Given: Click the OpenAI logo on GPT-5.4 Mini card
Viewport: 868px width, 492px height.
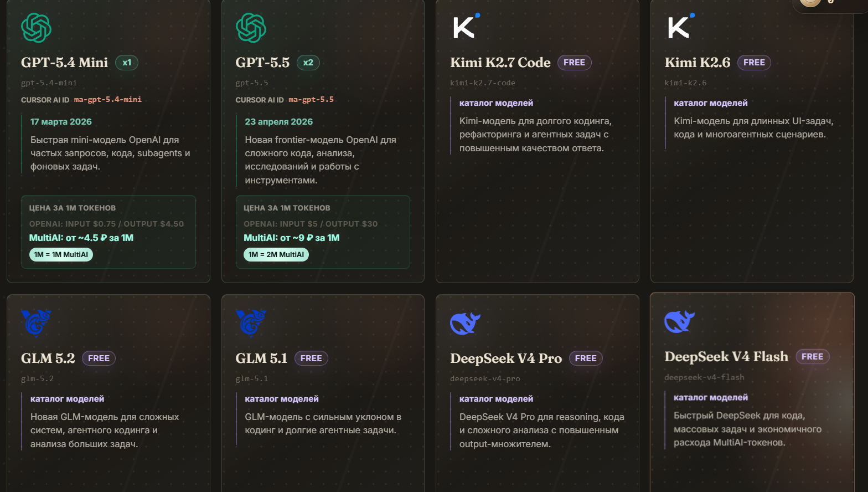Looking at the screenshot, I should point(36,28).
